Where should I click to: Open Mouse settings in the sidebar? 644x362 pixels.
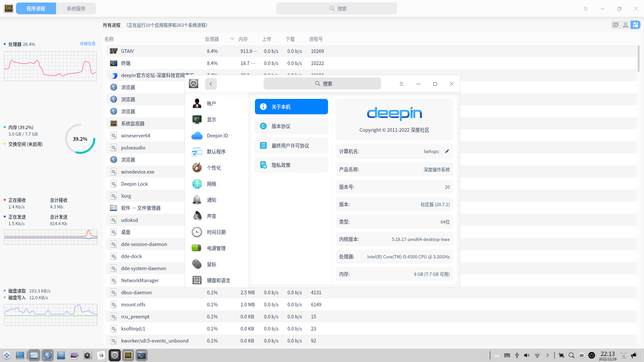click(212, 264)
